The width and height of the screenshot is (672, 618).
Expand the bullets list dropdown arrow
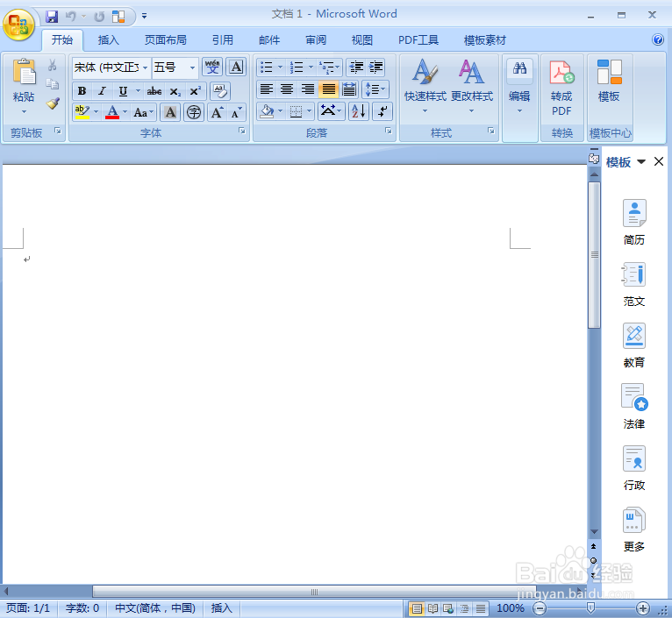[280, 67]
